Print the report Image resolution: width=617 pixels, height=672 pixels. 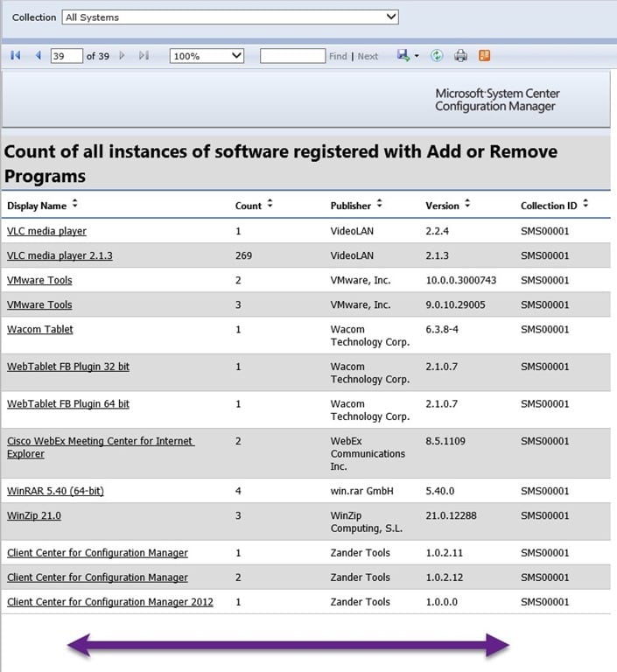(x=461, y=56)
